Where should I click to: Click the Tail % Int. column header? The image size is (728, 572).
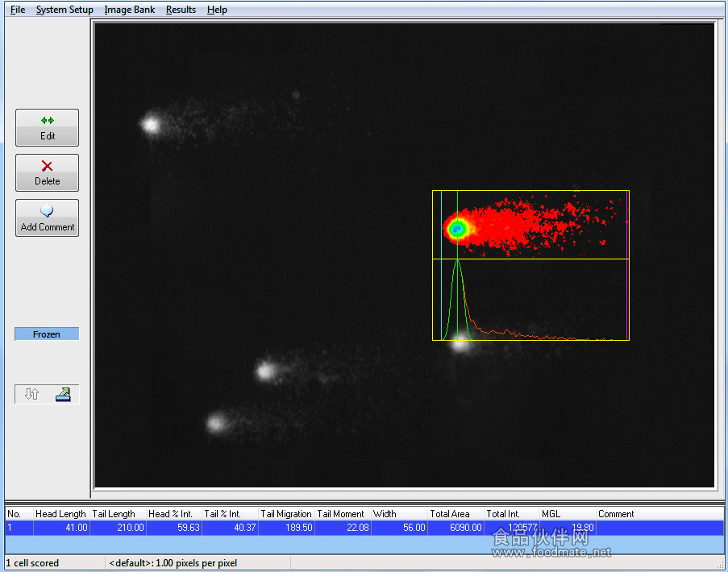[231, 513]
